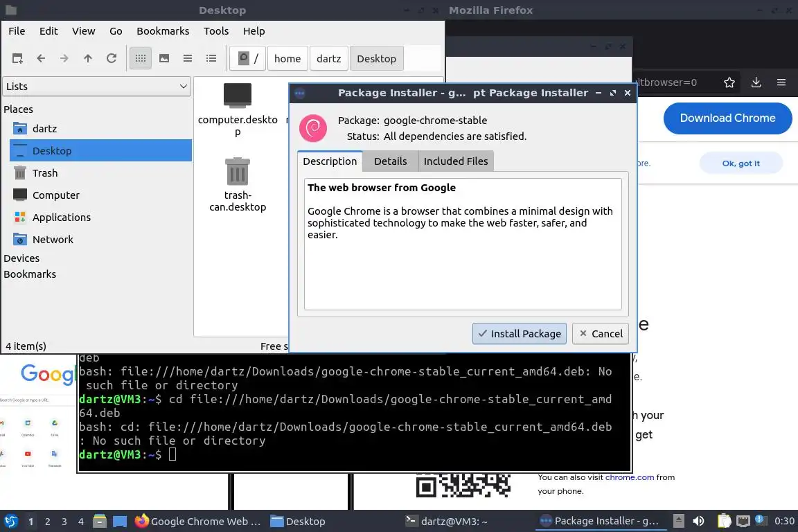Image resolution: width=798 pixels, height=532 pixels.
Task: Open the clipboard manager tray icon
Action: (724, 521)
